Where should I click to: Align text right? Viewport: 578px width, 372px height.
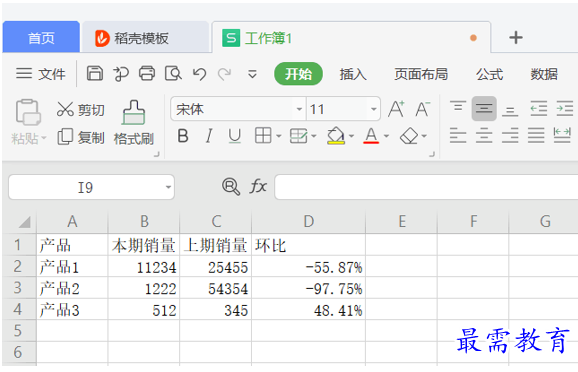[x=510, y=135]
